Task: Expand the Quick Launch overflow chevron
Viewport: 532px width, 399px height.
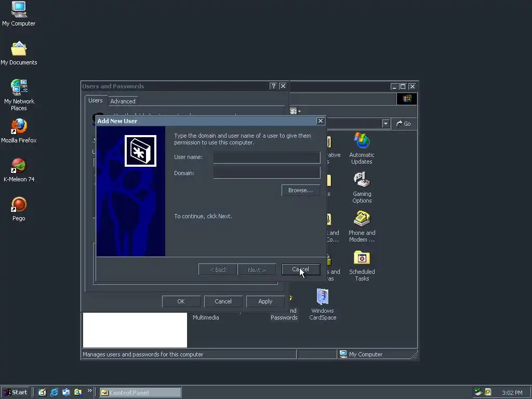Action: 89,391
